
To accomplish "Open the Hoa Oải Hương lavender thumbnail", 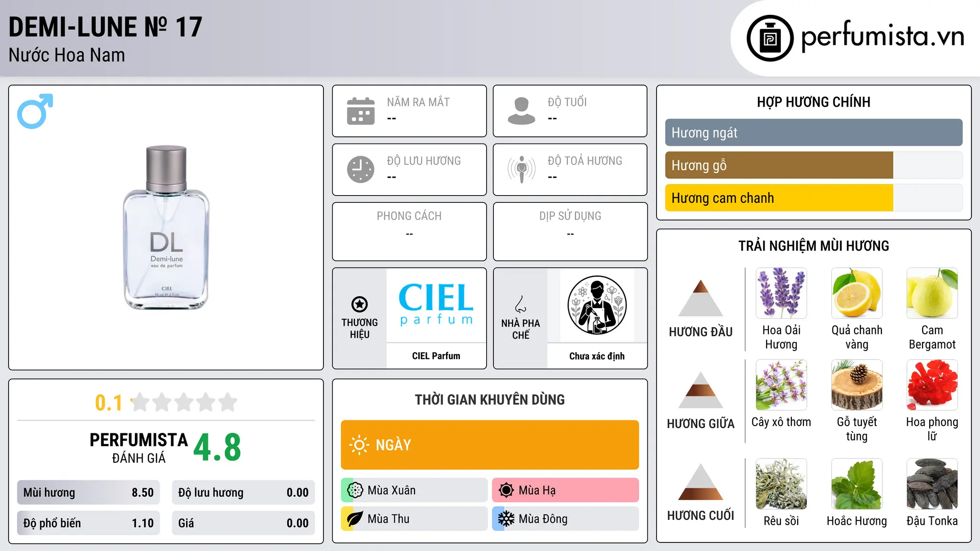I will 781,293.
